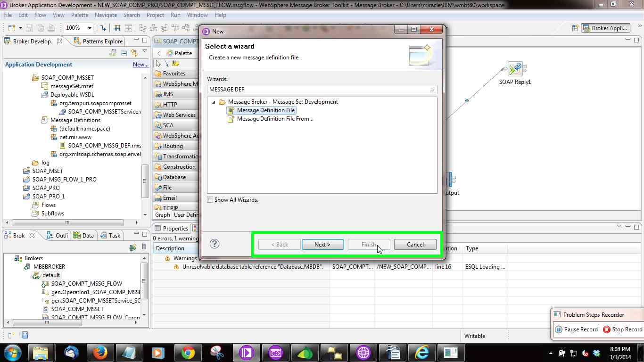Expand the JMS palette drawer

click(176, 94)
